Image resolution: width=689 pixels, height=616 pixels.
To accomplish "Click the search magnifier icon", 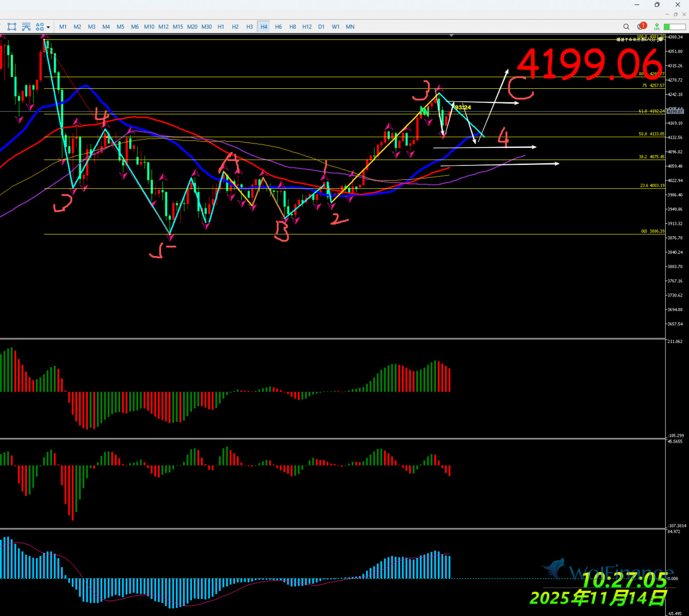I will [626, 27].
